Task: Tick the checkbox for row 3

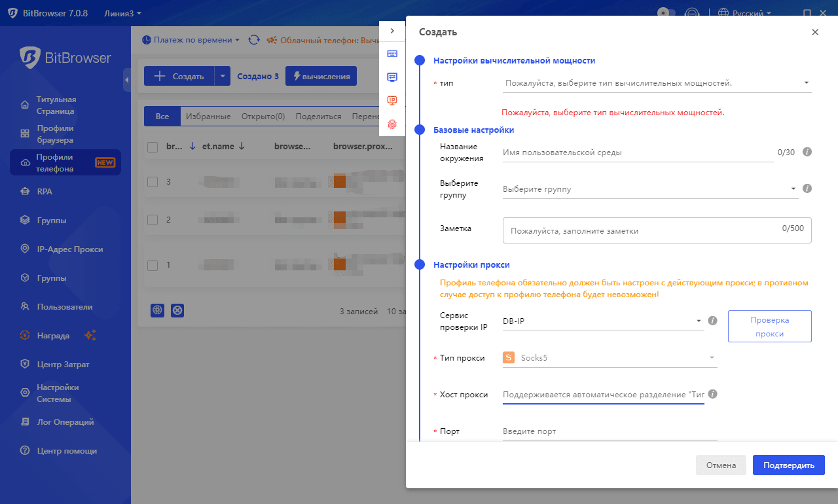Action: 153,181
